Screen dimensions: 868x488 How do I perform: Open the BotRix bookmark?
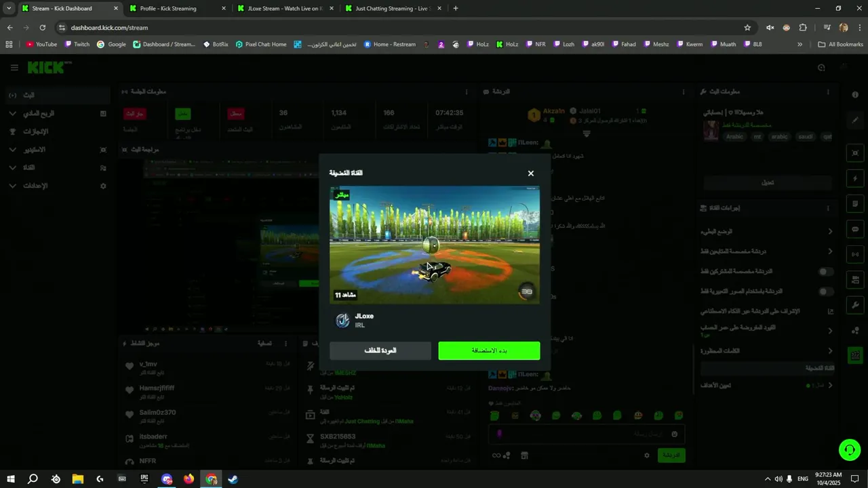click(216, 44)
